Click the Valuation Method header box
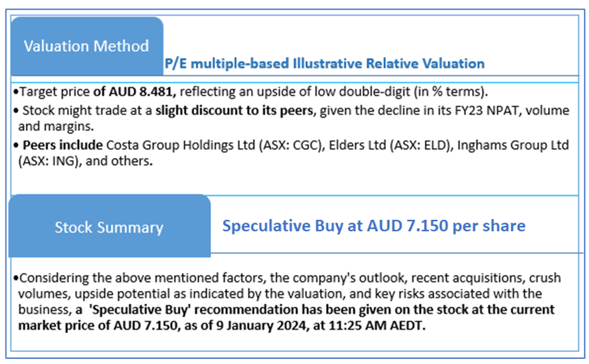Viewport: 589px width, 364px height. click(86, 46)
